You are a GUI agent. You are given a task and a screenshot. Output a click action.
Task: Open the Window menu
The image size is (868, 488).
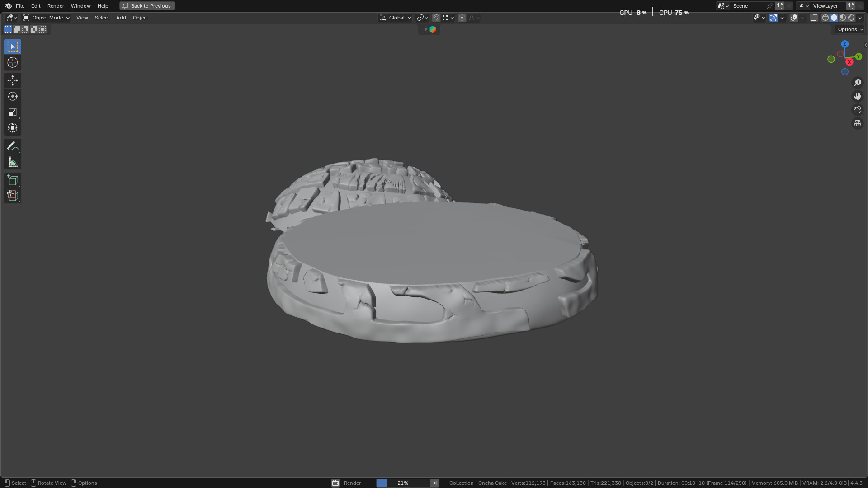(x=80, y=6)
